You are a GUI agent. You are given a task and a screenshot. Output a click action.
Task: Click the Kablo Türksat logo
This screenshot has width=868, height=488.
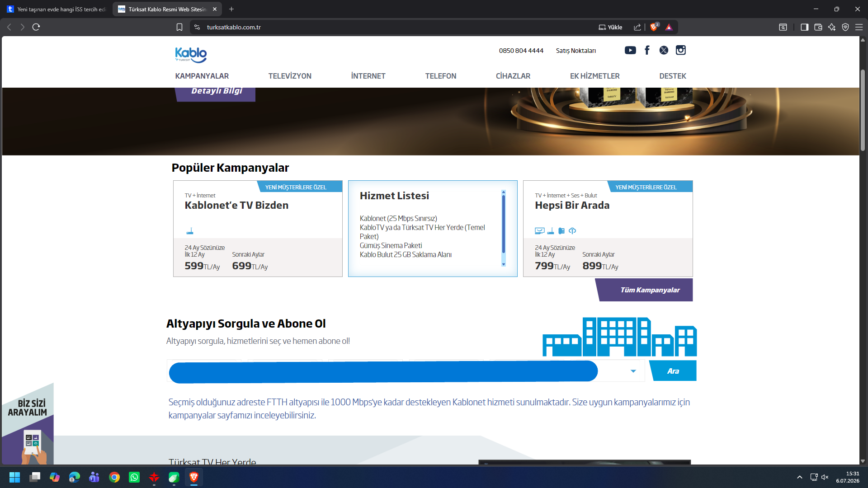(191, 55)
